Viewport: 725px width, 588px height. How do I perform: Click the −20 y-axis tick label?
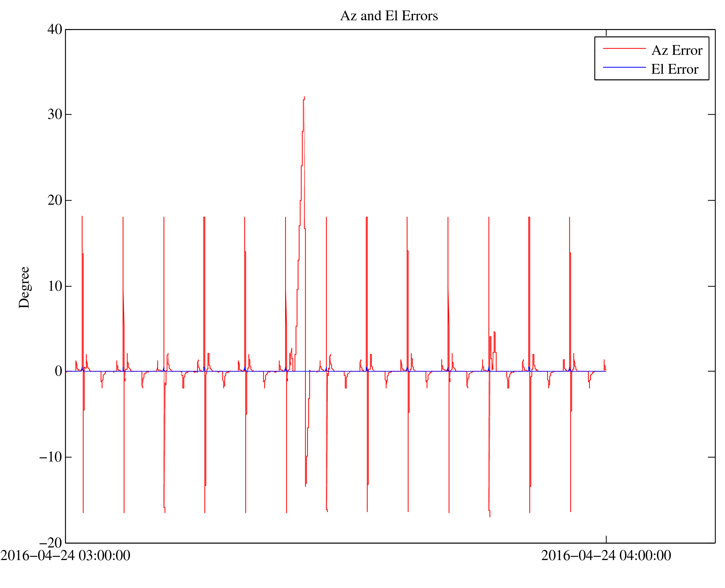click(51, 543)
